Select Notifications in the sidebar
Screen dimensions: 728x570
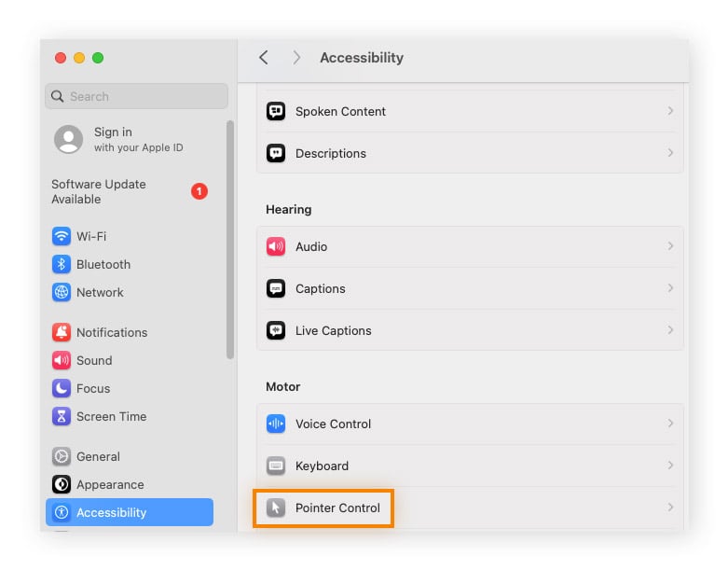point(130,332)
